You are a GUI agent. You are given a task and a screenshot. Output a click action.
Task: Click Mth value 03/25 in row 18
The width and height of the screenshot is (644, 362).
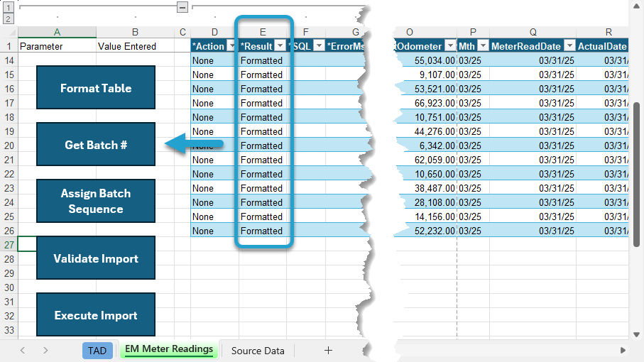point(473,117)
